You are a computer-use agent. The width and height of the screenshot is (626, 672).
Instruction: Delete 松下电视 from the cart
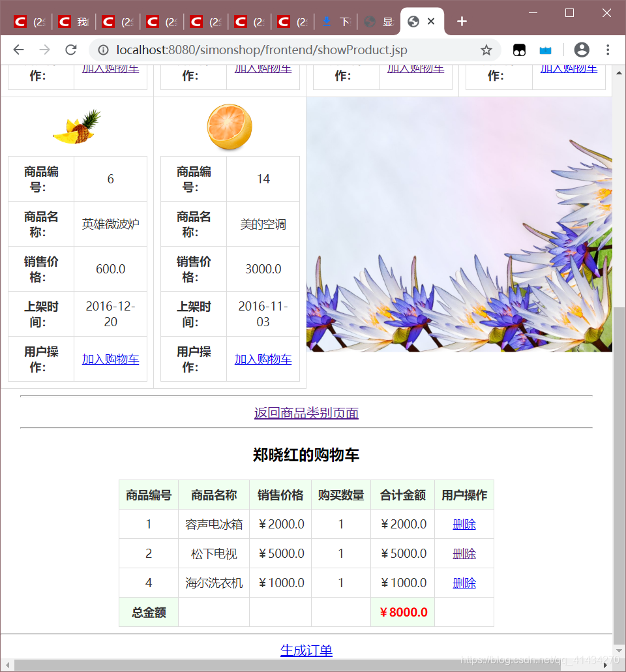[x=464, y=554]
